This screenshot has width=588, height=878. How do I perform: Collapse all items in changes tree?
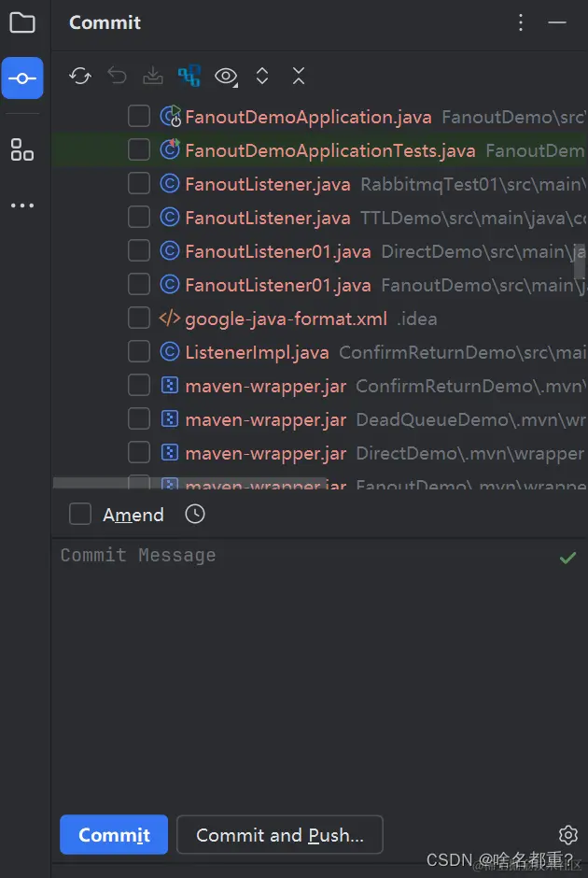click(x=299, y=76)
